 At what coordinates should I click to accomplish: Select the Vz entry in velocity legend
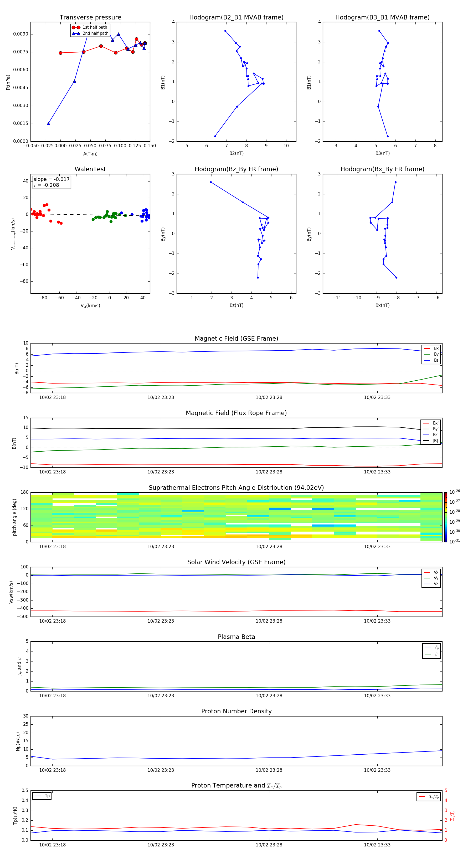431,584
